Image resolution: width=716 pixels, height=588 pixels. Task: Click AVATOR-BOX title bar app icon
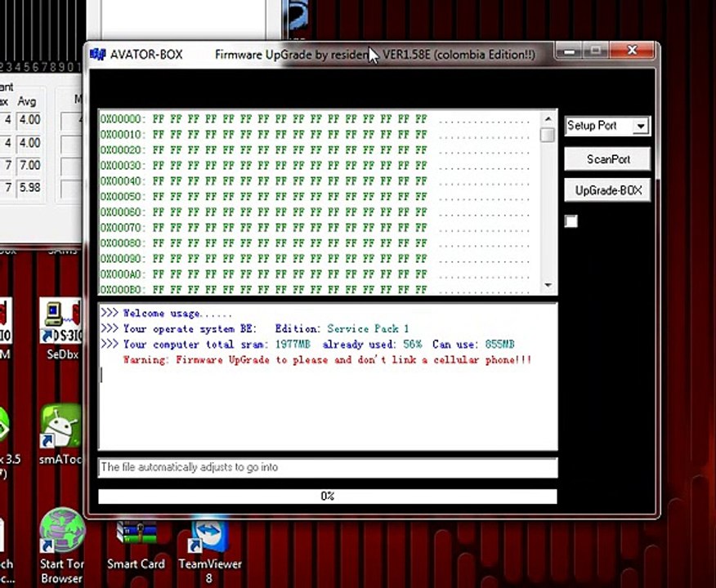click(98, 55)
